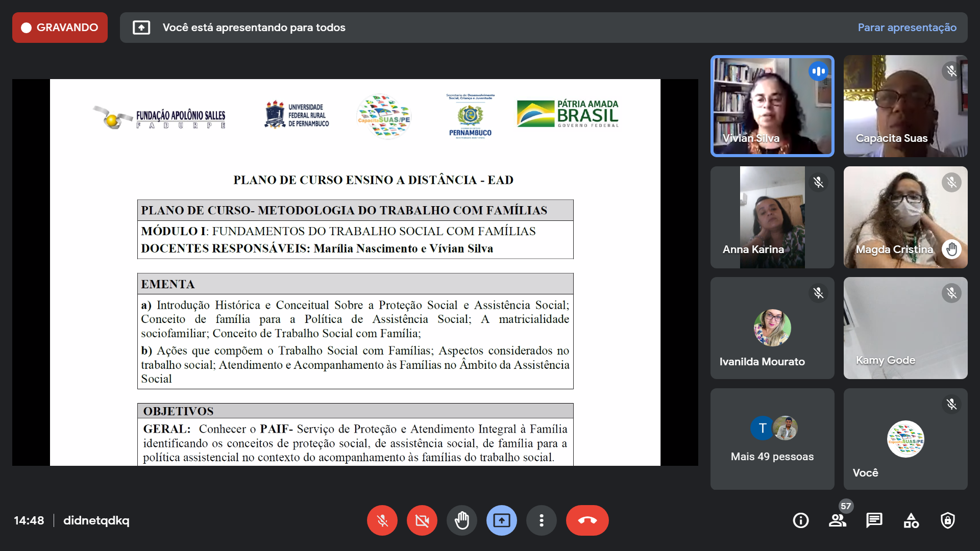Expand the Mais 49 pessoas tile
980x551 pixels.
(772, 439)
